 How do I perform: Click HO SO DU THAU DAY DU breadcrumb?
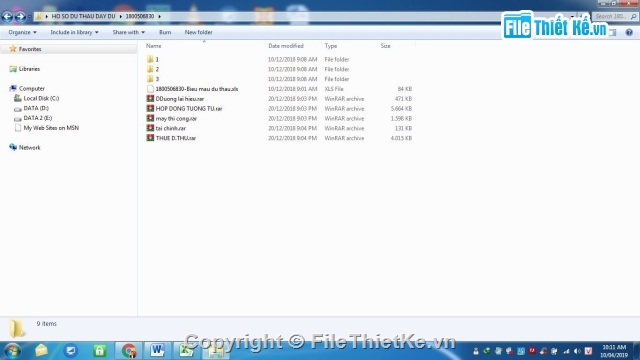click(x=83, y=16)
